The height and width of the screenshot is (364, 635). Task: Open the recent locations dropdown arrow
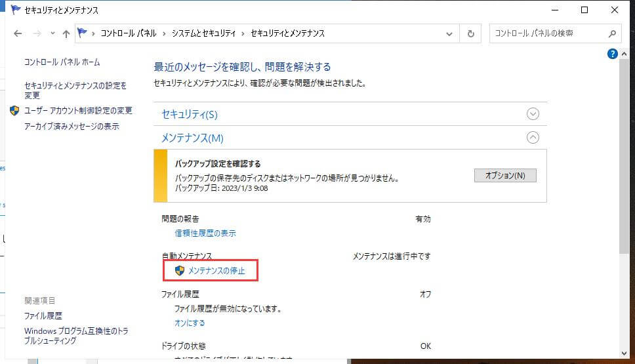52,33
